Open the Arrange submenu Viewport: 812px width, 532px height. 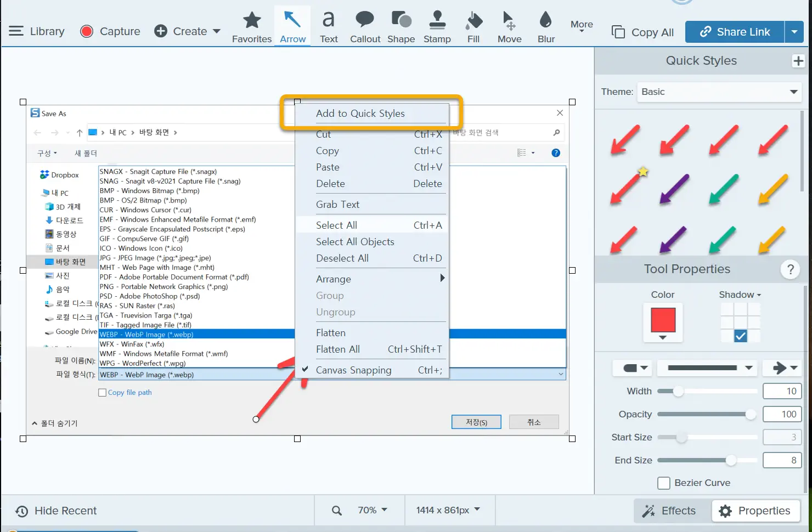point(372,279)
